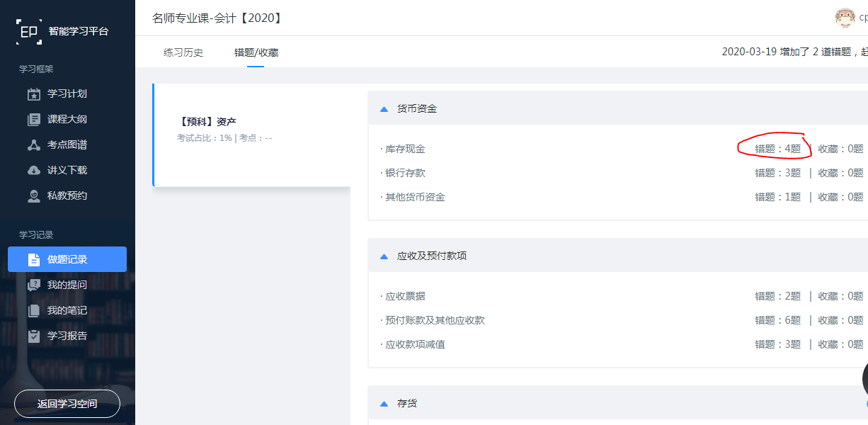Open 库存现金 错题：4题 link
The width and height of the screenshot is (868, 425).
point(777,149)
